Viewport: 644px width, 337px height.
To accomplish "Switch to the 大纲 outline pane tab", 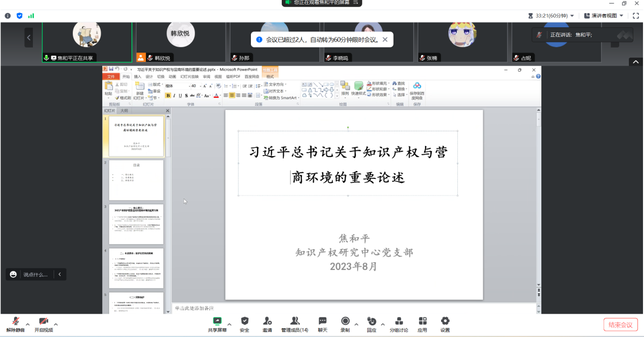I will [124, 111].
